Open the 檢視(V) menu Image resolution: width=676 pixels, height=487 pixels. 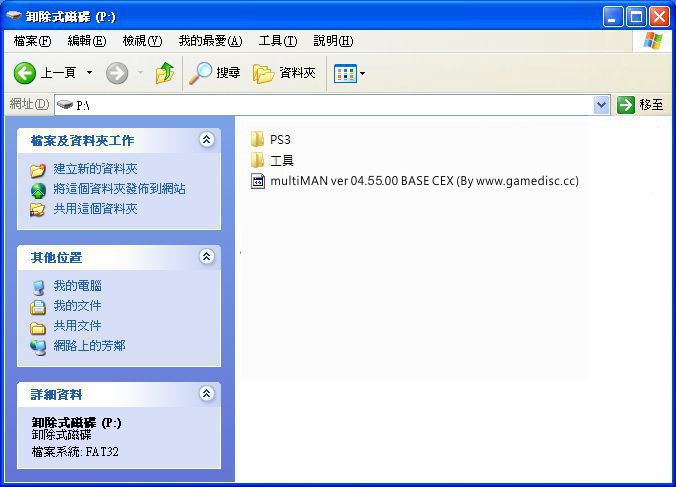142,41
